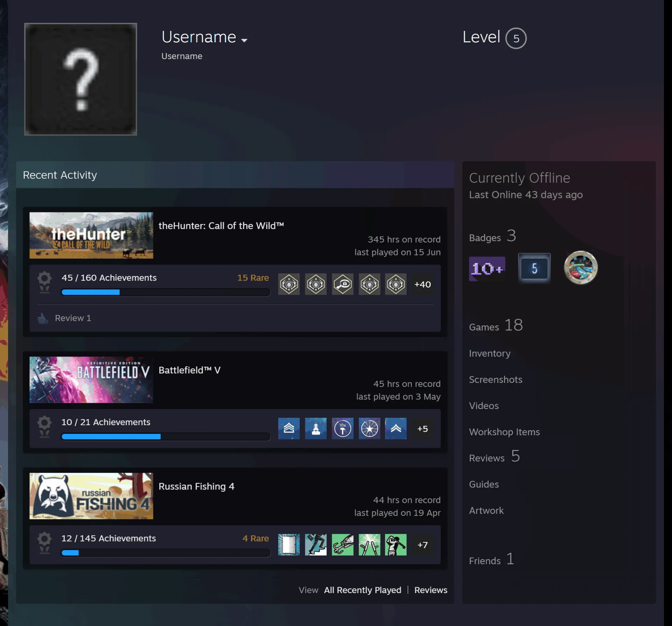The height and width of the screenshot is (626, 672).
Task: Click the Battlefield triple chevron rank achievement icon
Action: (x=289, y=428)
